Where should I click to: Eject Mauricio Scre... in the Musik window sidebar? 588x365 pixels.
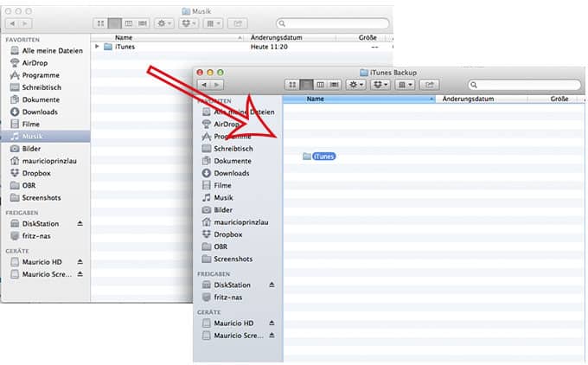(x=80, y=274)
